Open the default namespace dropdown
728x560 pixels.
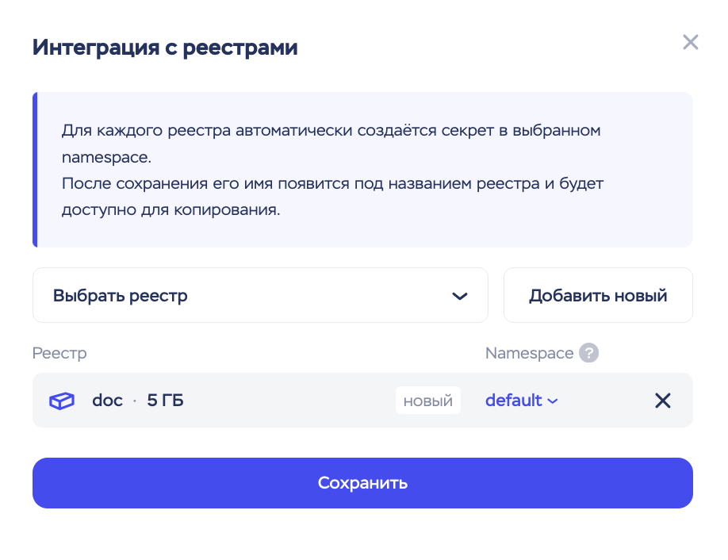pyautogui.click(x=514, y=401)
